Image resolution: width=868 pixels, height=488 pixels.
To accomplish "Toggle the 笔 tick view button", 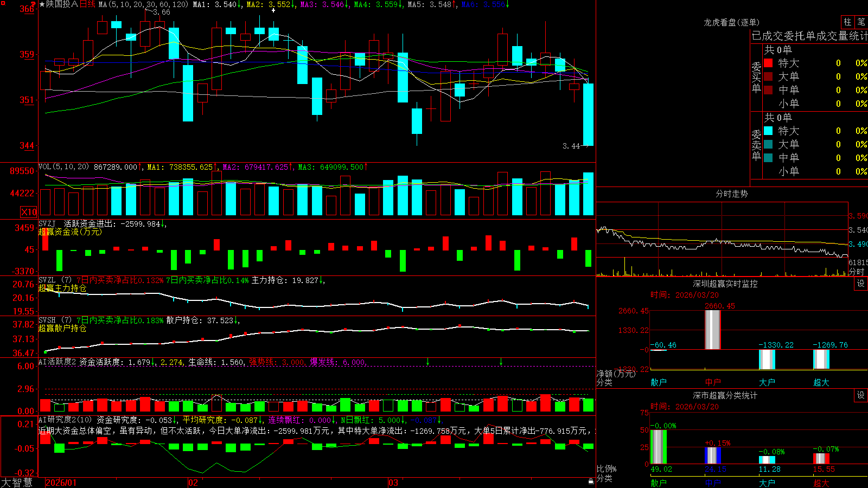I will tap(861, 22).
